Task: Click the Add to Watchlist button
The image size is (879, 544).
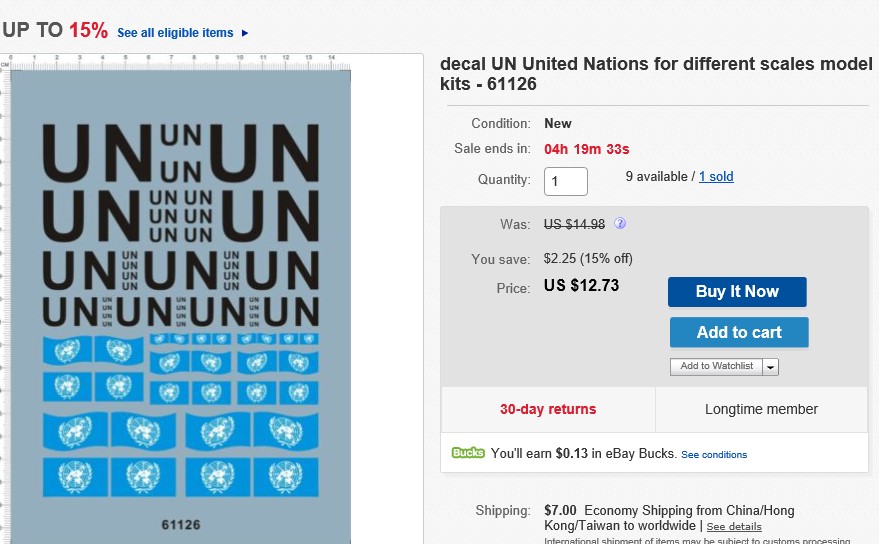Action: 716,367
